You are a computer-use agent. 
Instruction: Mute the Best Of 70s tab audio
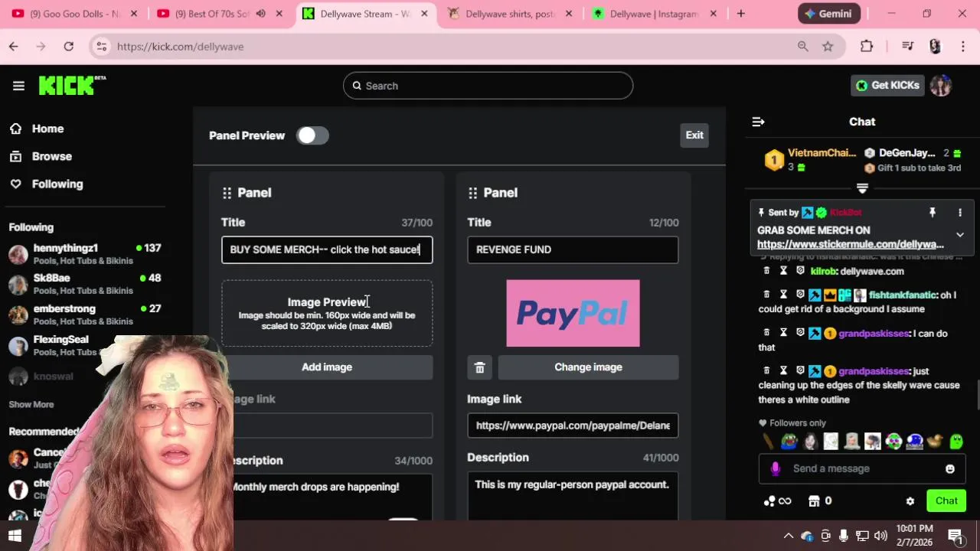tap(260, 14)
